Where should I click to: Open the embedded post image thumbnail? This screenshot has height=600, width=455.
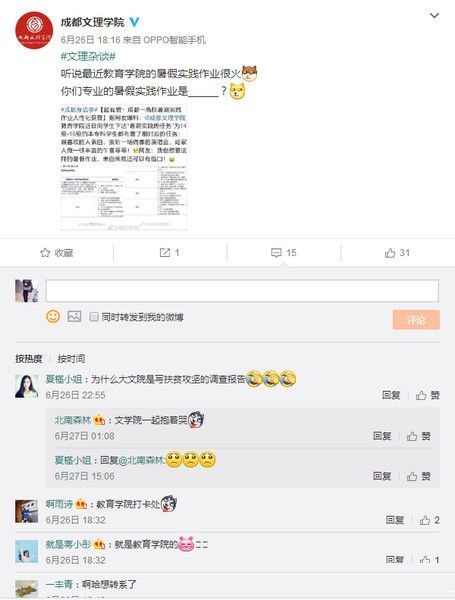[x=124, y=167]
